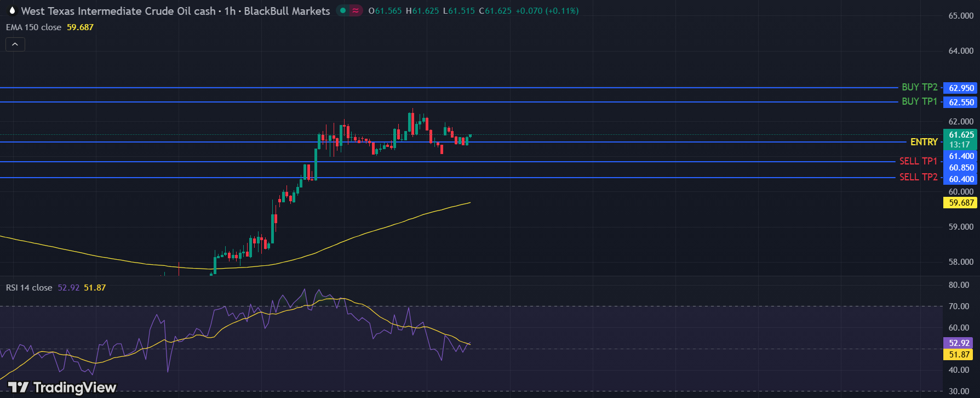This screenshot has width=980, height=398.
Task: Select the SELL TP2 line label
Action: coord(918,177)
